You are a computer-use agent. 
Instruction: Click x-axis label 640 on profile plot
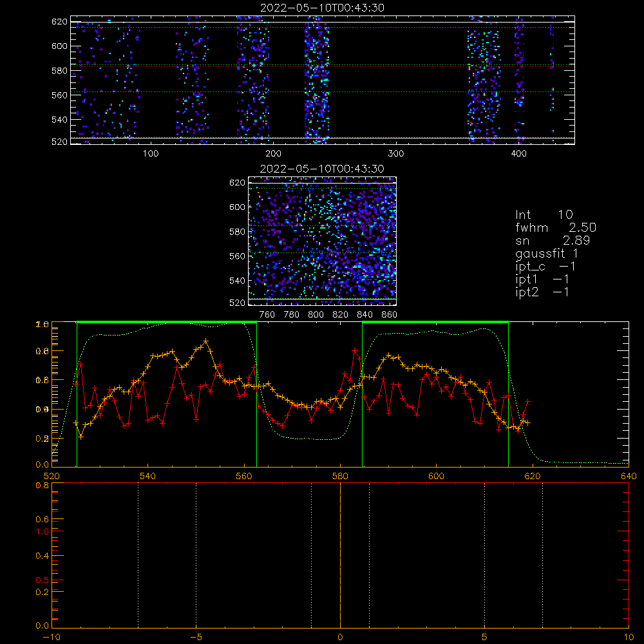click(629, 477)
